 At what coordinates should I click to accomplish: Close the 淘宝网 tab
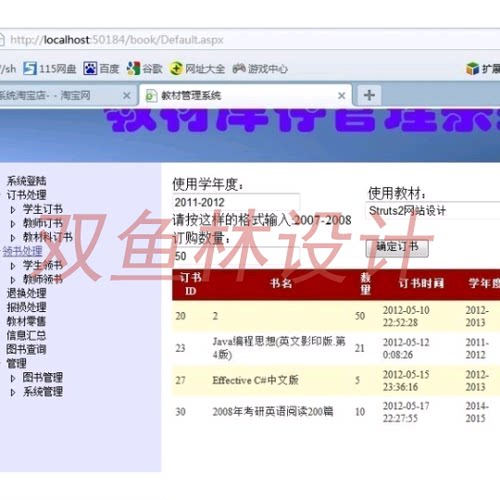tap(126, 96)
